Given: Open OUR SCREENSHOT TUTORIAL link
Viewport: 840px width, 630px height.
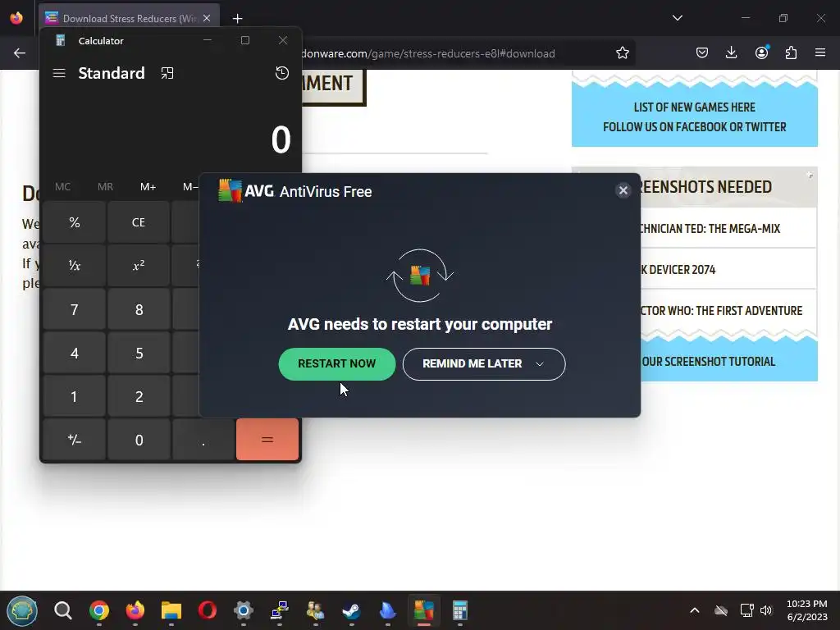Looking at the screenshot, I should pyautogui.click(x=708, y=362).
